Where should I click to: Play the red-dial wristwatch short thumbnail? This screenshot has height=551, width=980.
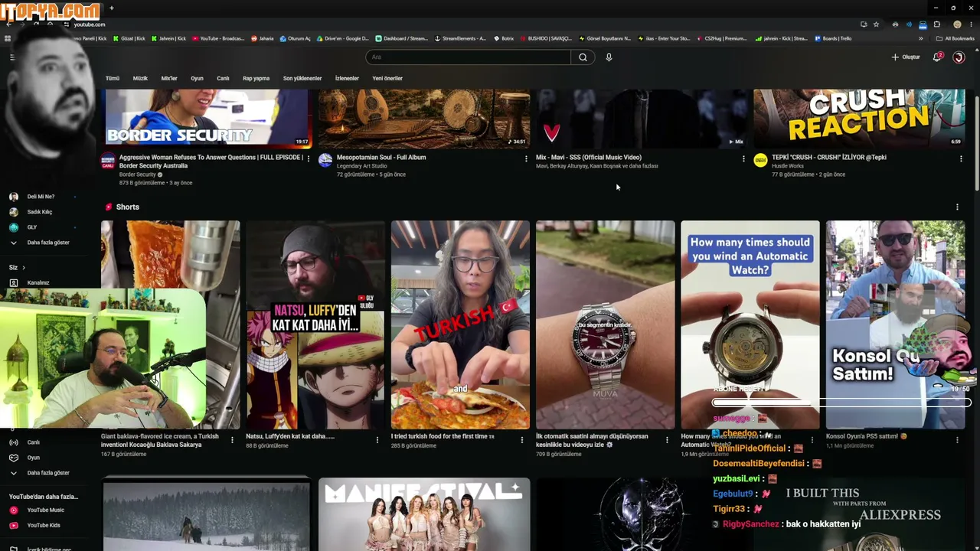[x=605, y=325]
